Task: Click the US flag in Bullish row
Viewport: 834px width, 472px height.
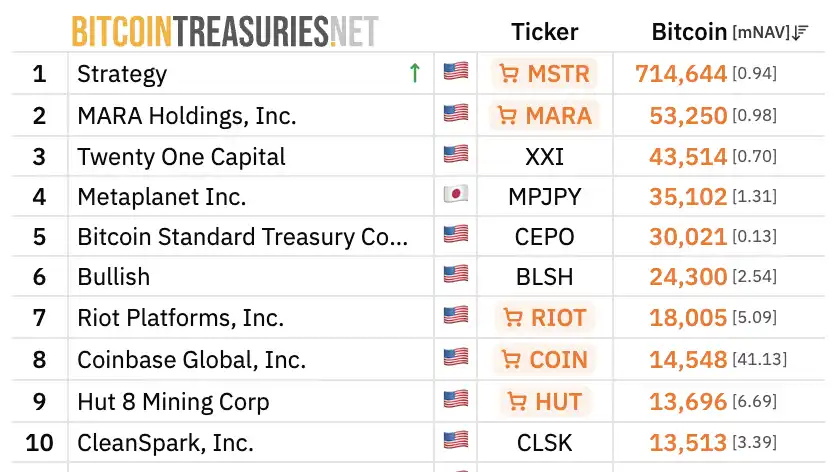Action: coord(456,277)
